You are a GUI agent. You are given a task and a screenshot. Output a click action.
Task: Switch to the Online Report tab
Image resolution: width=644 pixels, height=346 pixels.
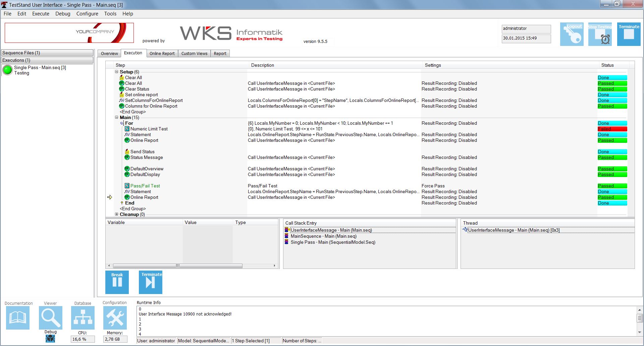162,54
